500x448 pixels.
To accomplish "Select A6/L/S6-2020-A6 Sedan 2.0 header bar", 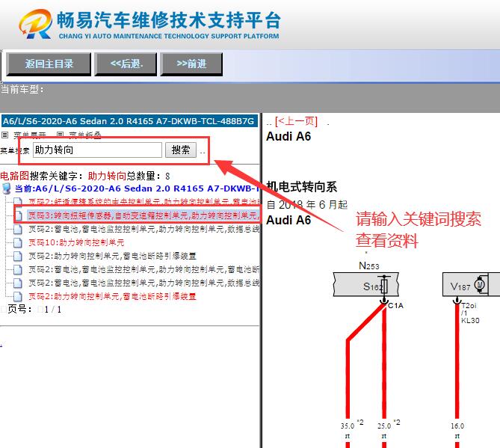I will (x=129, y=121).
